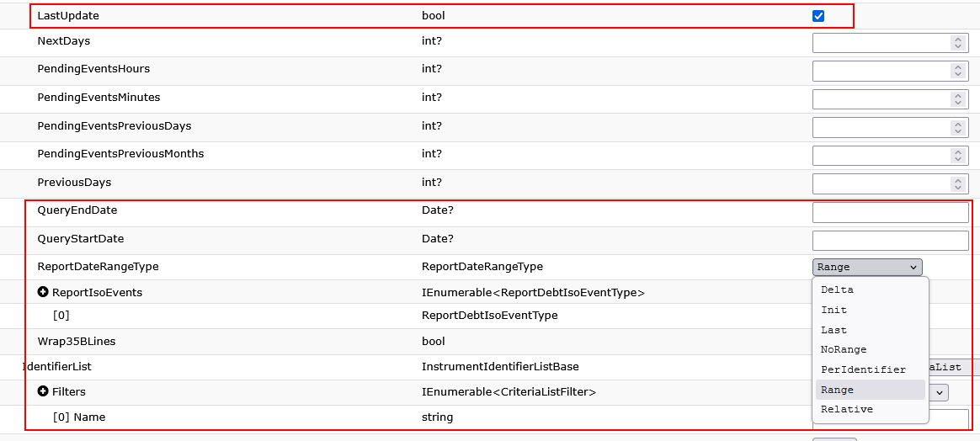Uncheck the LastUpdate checkbox
980x441 pixels.
[818, 16]
